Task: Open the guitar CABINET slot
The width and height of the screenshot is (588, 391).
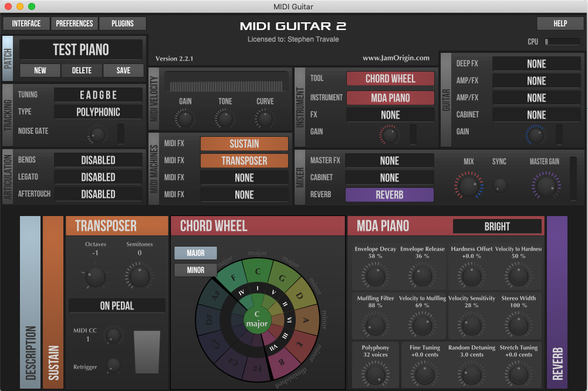Action: (536, 115)
